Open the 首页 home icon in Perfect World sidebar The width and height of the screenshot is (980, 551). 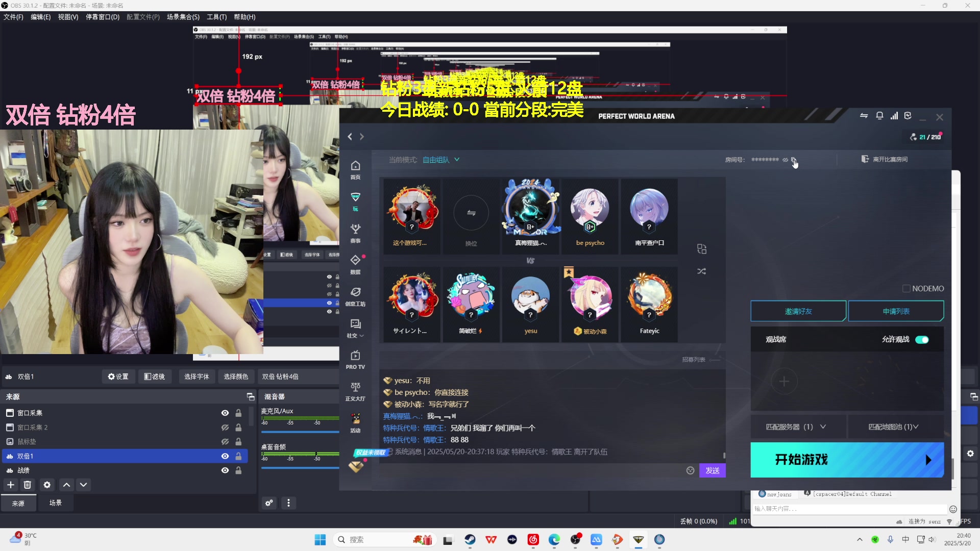[355, 170]
